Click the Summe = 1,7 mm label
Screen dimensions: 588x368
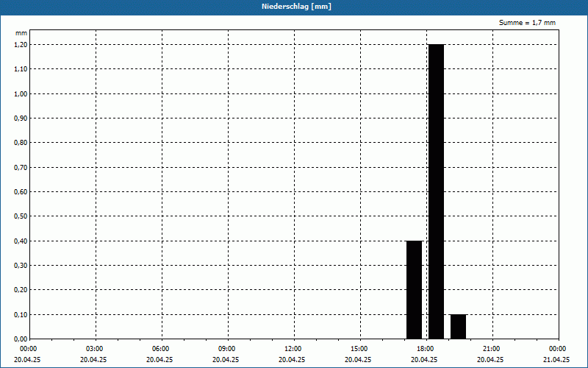[x=527, y=23]
